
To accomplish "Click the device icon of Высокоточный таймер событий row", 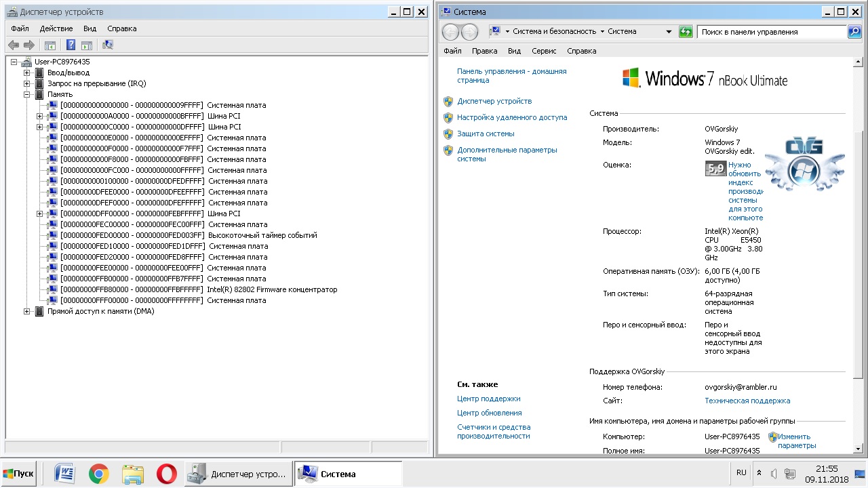I will click(x=52, y=235).
